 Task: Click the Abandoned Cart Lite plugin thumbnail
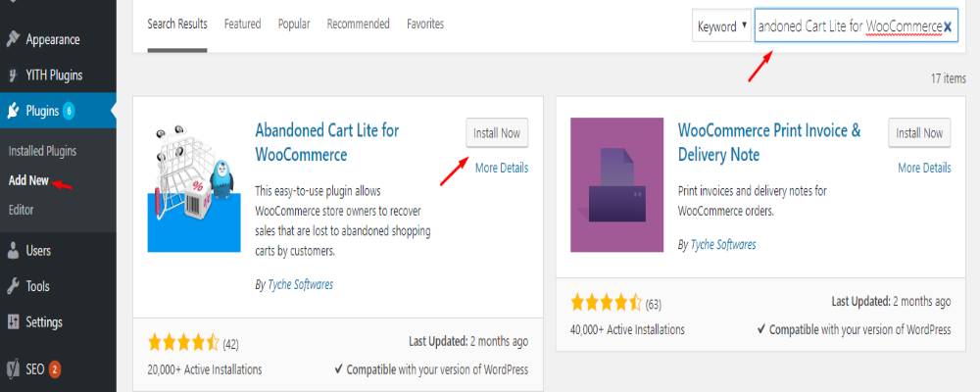196,186
